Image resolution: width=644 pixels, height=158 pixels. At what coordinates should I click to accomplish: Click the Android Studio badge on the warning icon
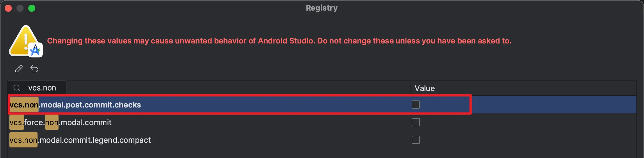coord(36,51)
